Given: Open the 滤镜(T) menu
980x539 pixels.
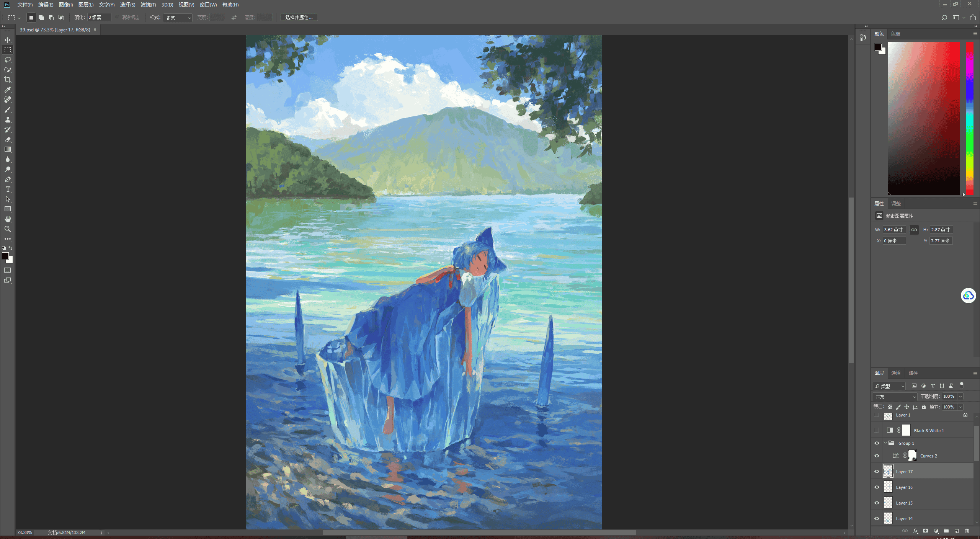Looking at the screenshot, I should pos(148,5).
